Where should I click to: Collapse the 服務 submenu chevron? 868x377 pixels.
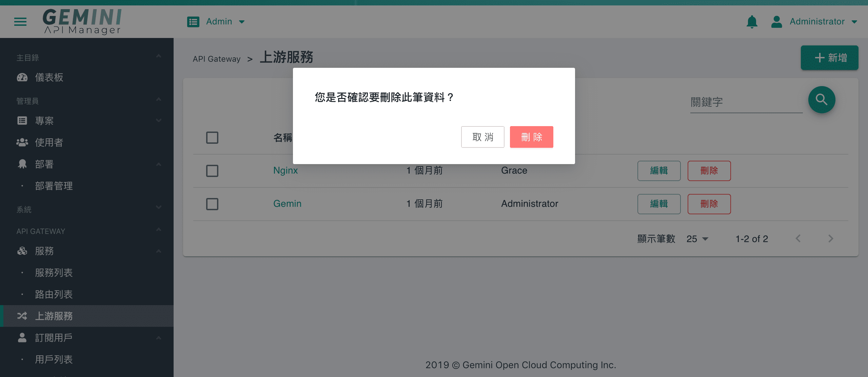pos(158,251)
